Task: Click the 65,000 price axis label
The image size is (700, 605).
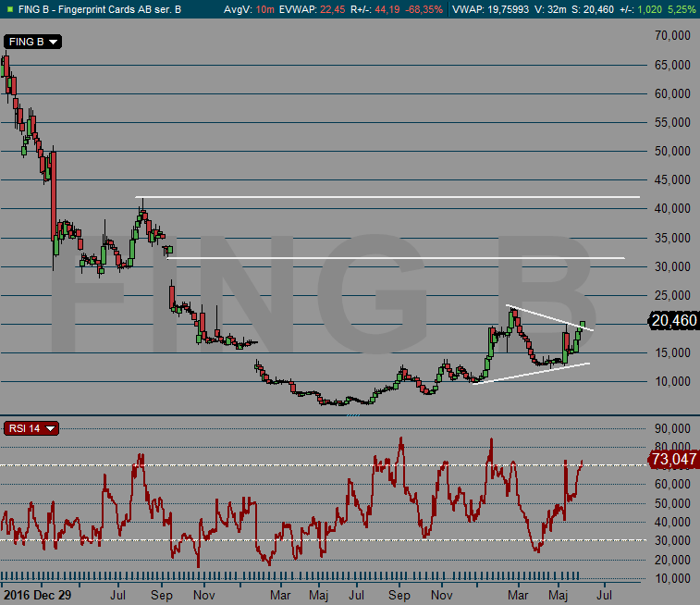Action: pos(672,65)
